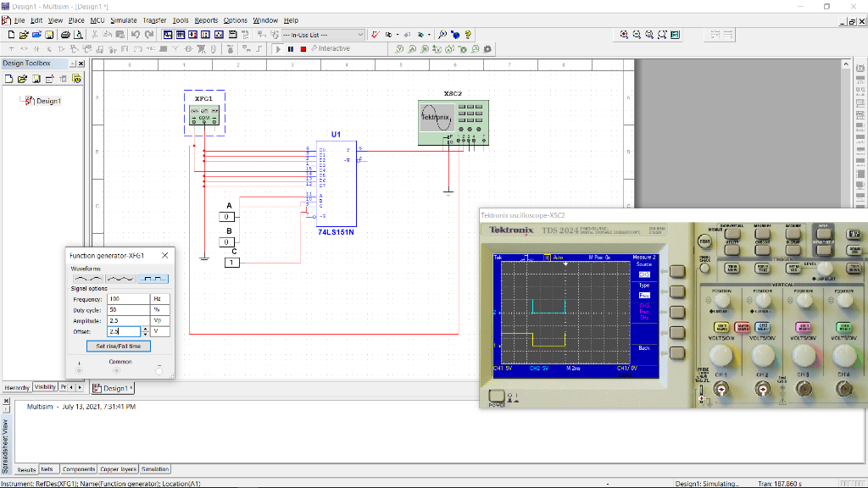The image size is (868, 488).
Task: Stop the simulation using the red square icon
Action: click(x=303, y=48)
